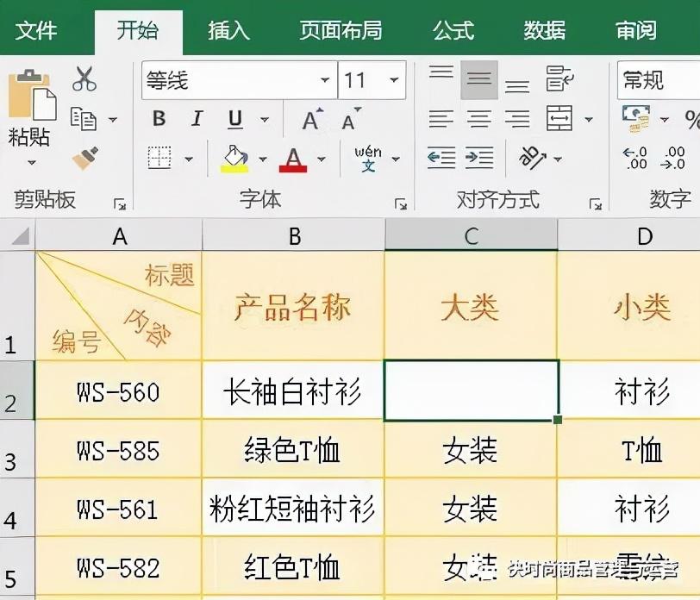Click Merge and Center icon
The width and height of the screenshot is (700, 600).
[x=559, y=118]
